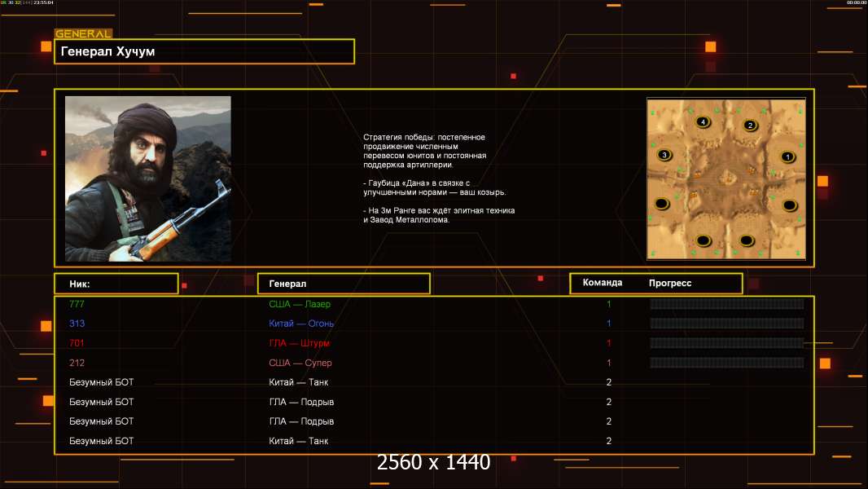This screenshot has width=868, height=489.
Task: Click General Хучум's portrait image
Action: 147,178
